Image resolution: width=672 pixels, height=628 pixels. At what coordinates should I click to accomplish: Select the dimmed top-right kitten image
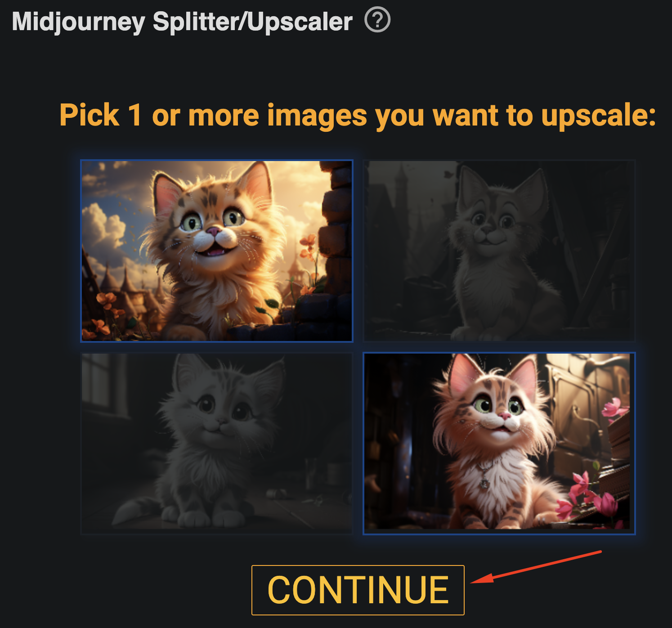tap(499, 251)
